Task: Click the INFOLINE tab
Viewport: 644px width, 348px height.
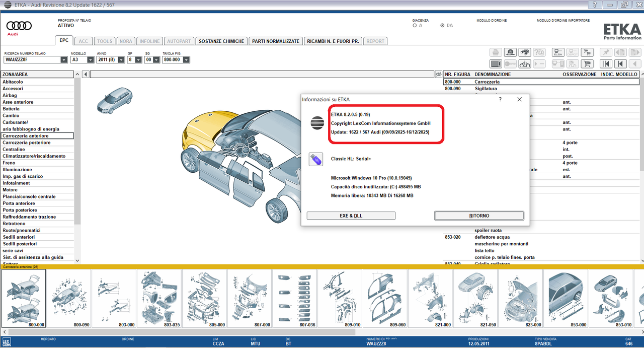Action: tap(149, 41)
